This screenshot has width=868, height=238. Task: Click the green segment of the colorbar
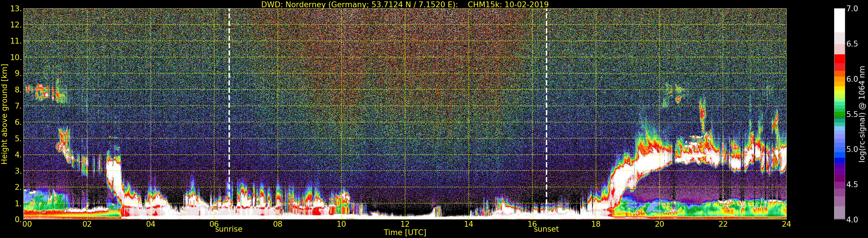839,114
